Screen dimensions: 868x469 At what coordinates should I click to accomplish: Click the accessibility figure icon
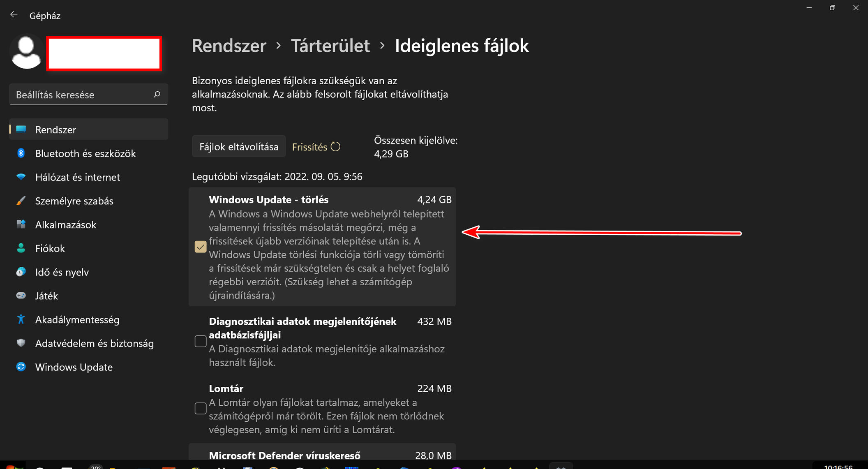click(x=21, y=319)
